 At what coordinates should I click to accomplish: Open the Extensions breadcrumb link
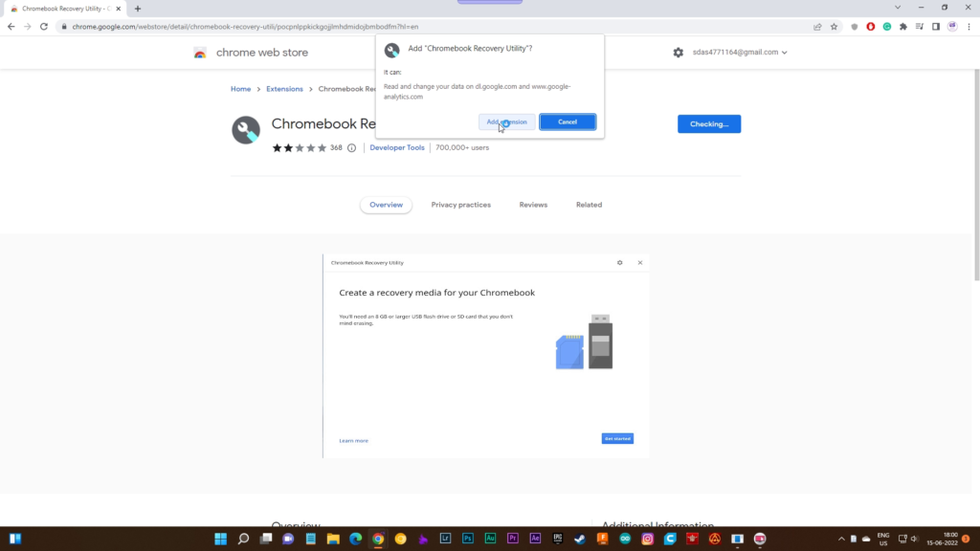(284, 89)
